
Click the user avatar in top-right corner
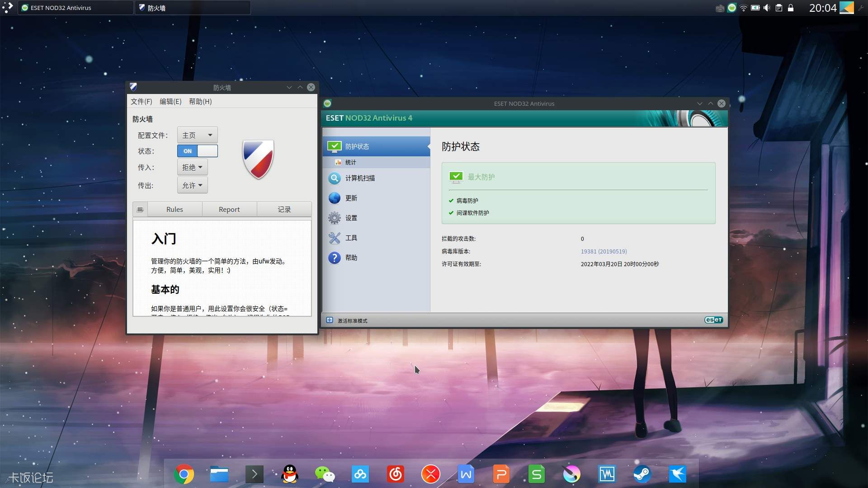point(847,8)
